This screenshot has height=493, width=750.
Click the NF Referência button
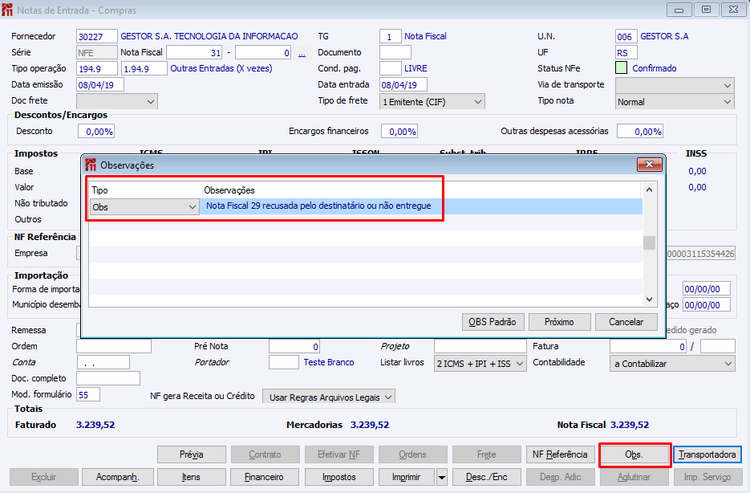(x=560, y=454)
